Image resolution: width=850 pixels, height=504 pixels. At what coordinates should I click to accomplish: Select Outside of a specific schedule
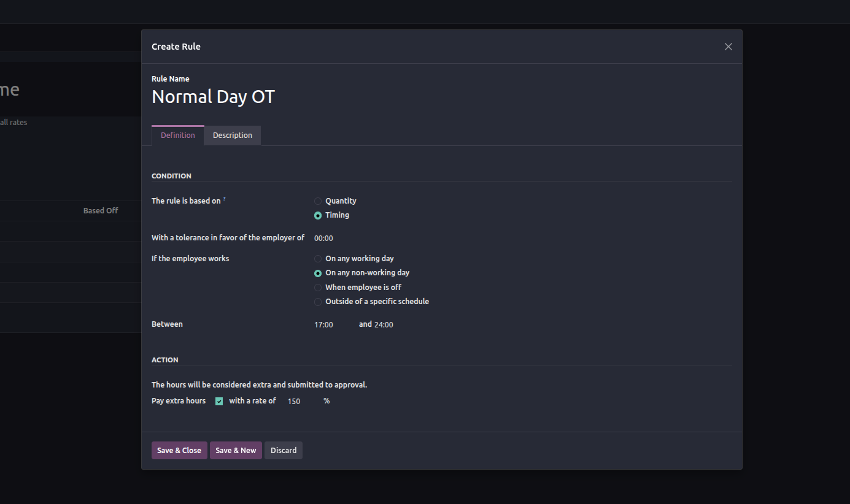[x=318, y=302]
